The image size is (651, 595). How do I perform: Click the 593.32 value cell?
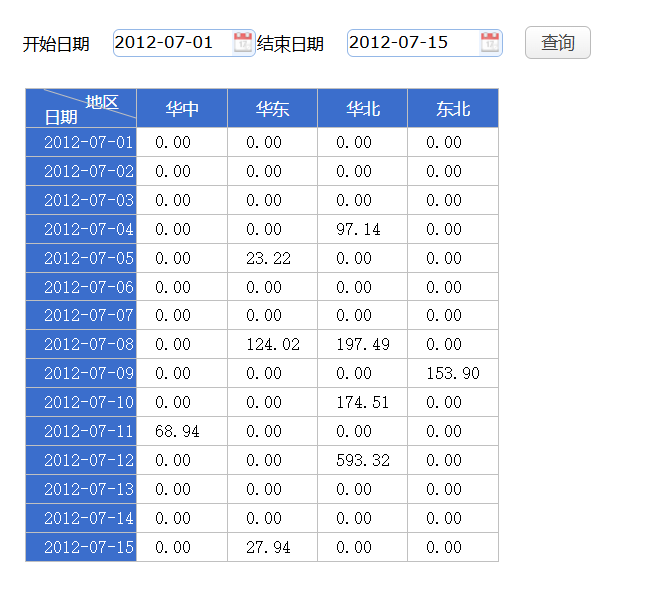coord(362,460)
